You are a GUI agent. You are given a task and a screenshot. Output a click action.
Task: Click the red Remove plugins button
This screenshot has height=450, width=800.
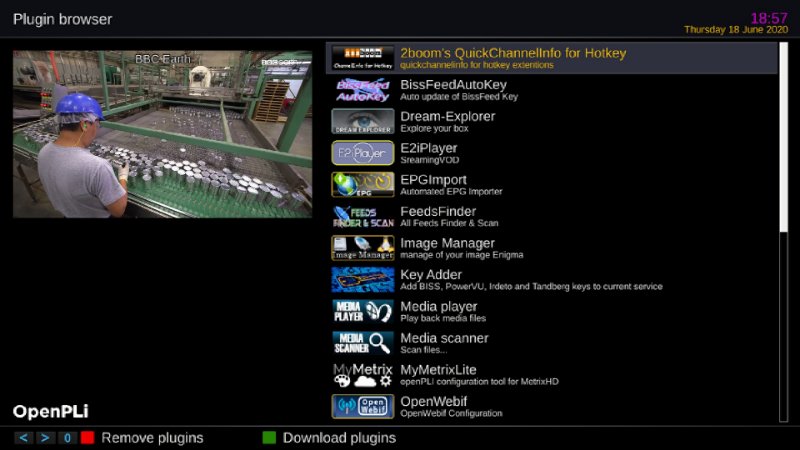coord(88,438)
